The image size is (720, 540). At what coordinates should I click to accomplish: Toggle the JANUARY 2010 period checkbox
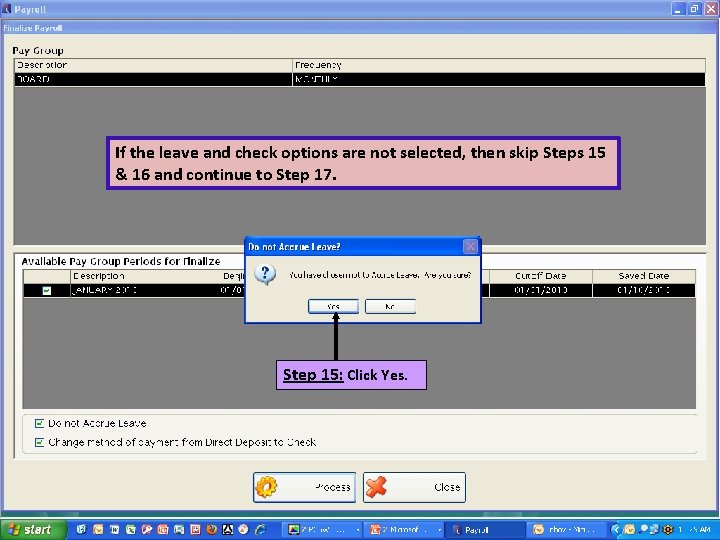[46, 291]
